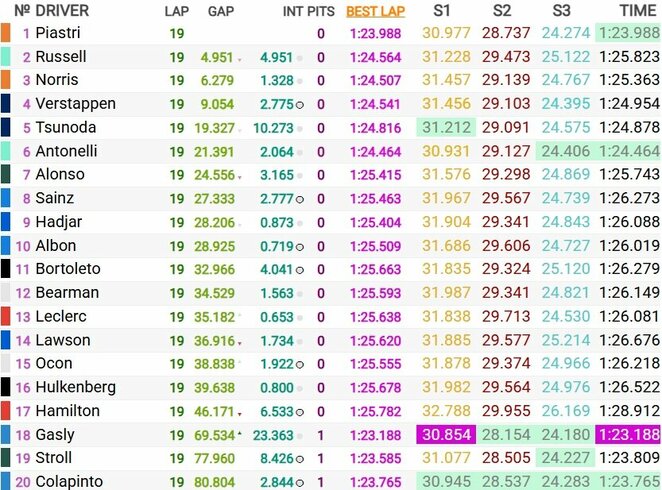Click the circle icon beside Albon's interval

click(x=301, y=246)
